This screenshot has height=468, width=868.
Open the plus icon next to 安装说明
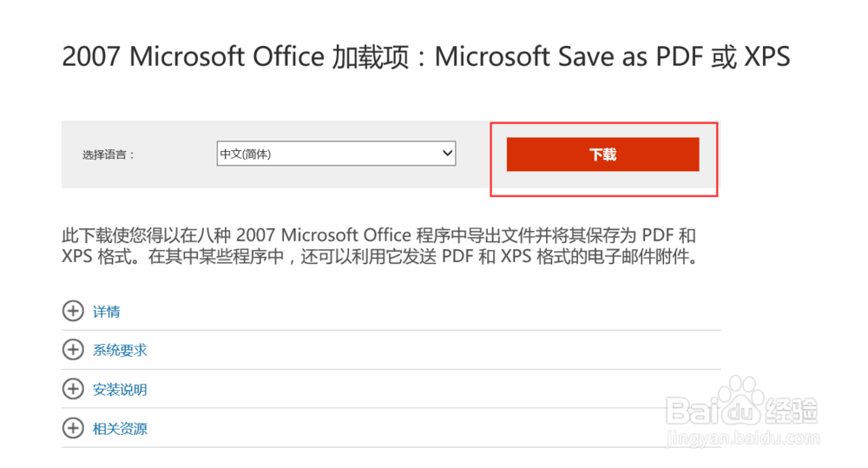73,389
